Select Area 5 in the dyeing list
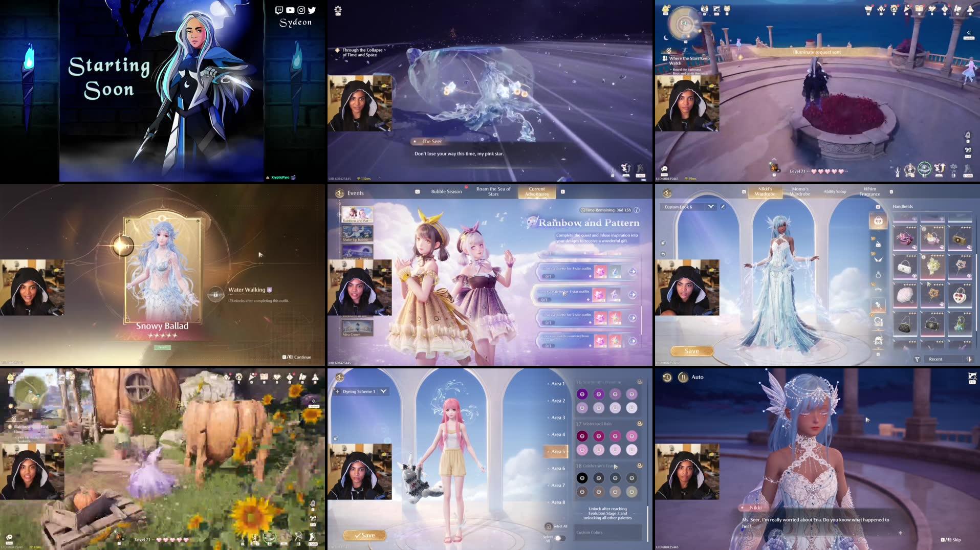Screen dimensions: 980x550 [x=556, y=451]
